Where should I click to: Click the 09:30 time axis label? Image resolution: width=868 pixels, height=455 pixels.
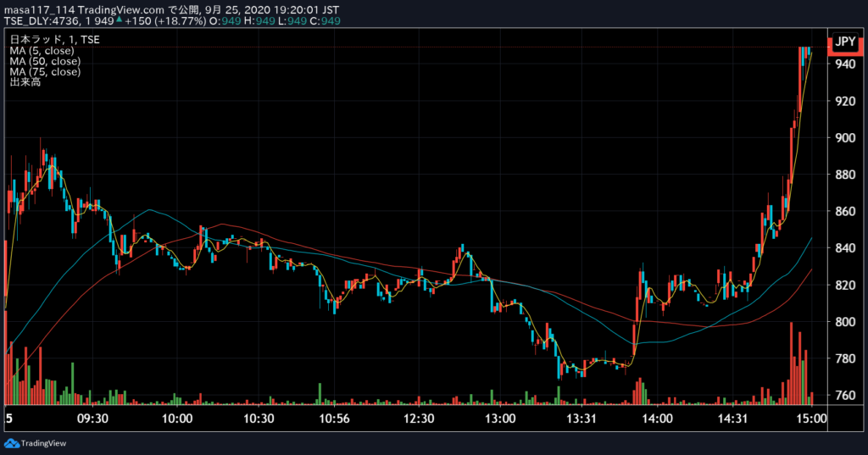92,419
